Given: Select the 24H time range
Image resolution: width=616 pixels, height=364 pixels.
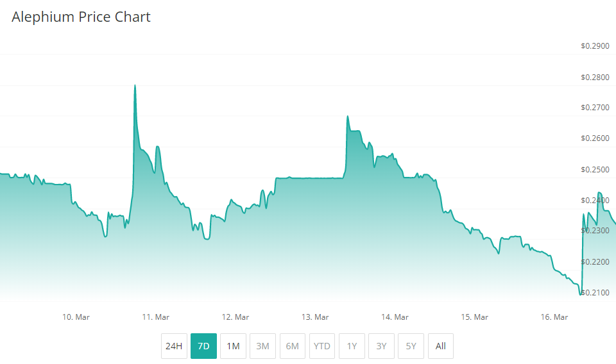Looking at the screenshot, I should (174, 346).
